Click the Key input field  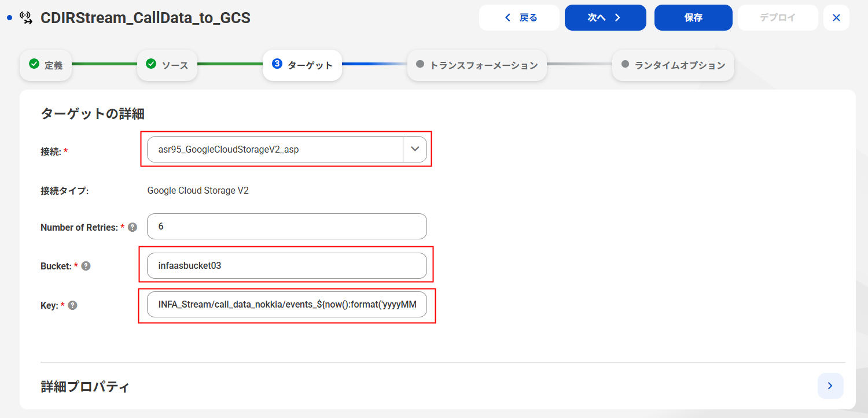(287, 305)
